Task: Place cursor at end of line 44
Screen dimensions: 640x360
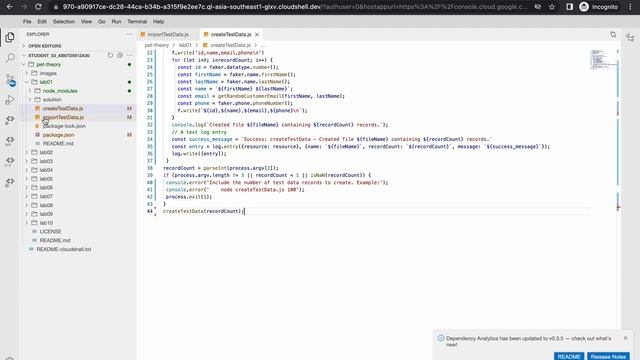Action: (x=244, y=211)
